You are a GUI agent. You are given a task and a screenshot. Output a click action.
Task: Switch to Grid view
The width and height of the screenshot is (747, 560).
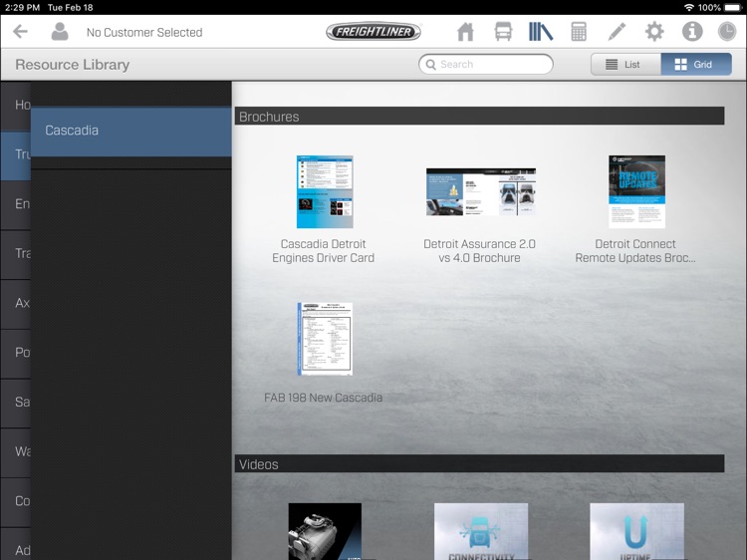coord(696,65)
